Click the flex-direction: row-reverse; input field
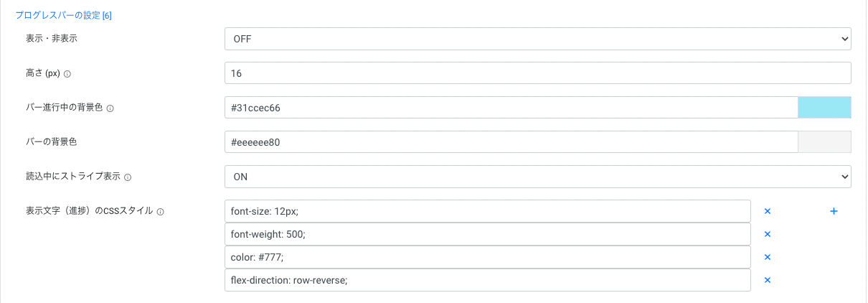868x303 pixels. tap(488, 280)
